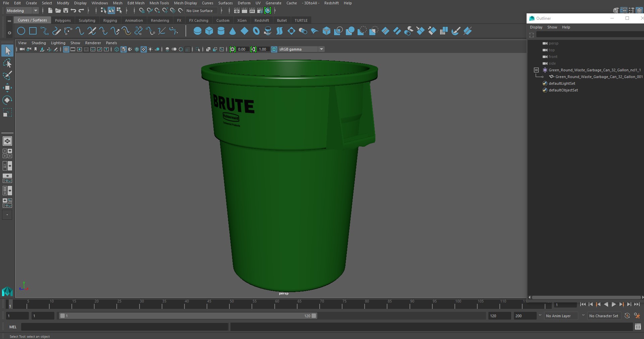Click the Redo arrow icon
The height and width of the screenshot is (339, 644).
81,11
